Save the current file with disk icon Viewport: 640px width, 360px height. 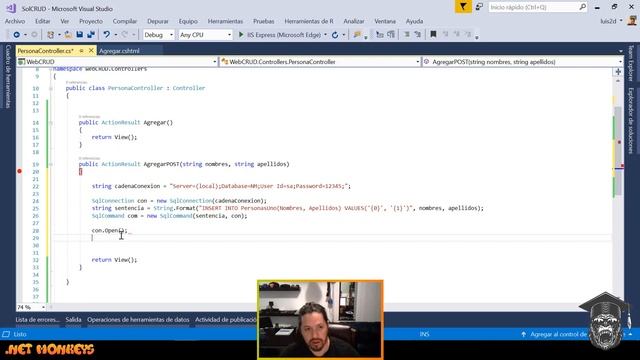pyautogui.click(x=80, y=35)
